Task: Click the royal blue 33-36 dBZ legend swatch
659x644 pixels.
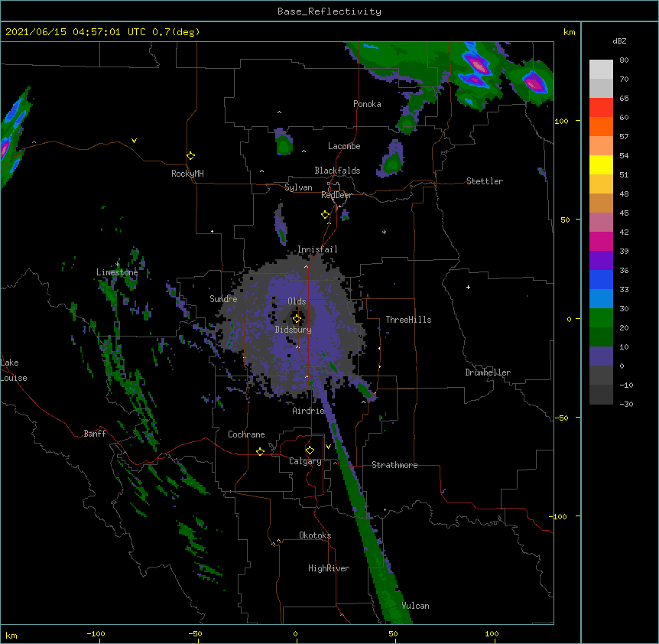Action: (601, 279)
